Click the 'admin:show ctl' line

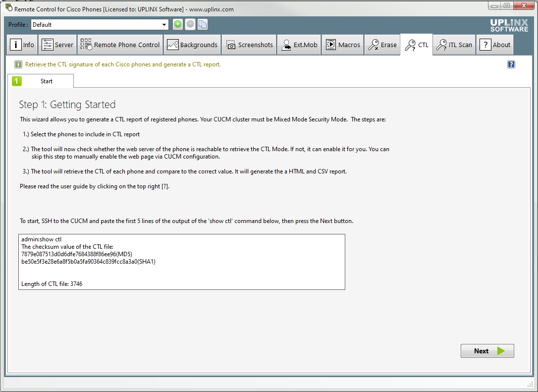(x=41, y=239)
